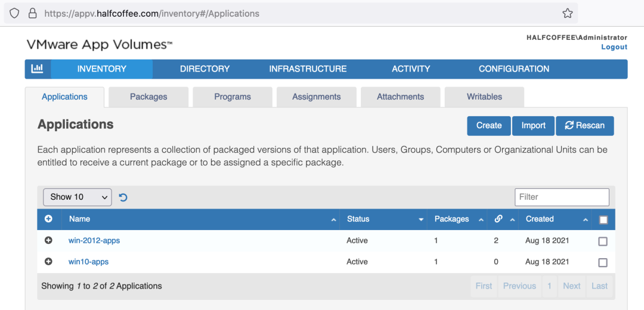Click the lock site-security icon

(32, 13)
